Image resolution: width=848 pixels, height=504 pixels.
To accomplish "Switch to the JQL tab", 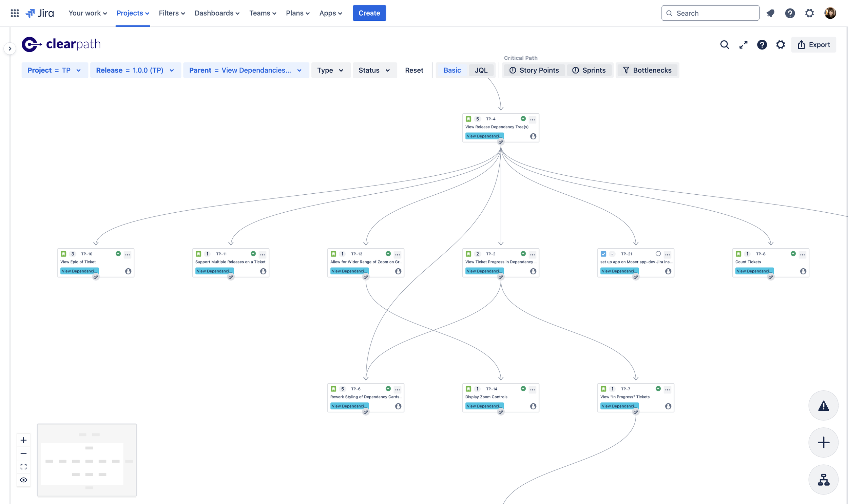I will (x=481, y=70).
